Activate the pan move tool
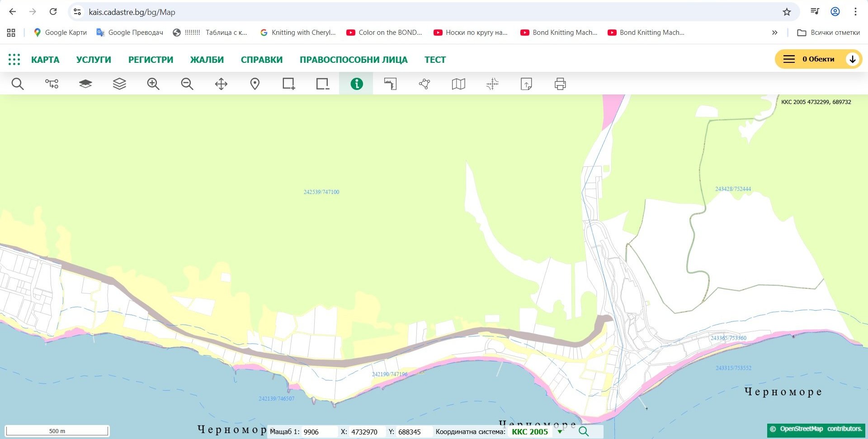This screenshot has width=868, height=439. tap(221, 84)
